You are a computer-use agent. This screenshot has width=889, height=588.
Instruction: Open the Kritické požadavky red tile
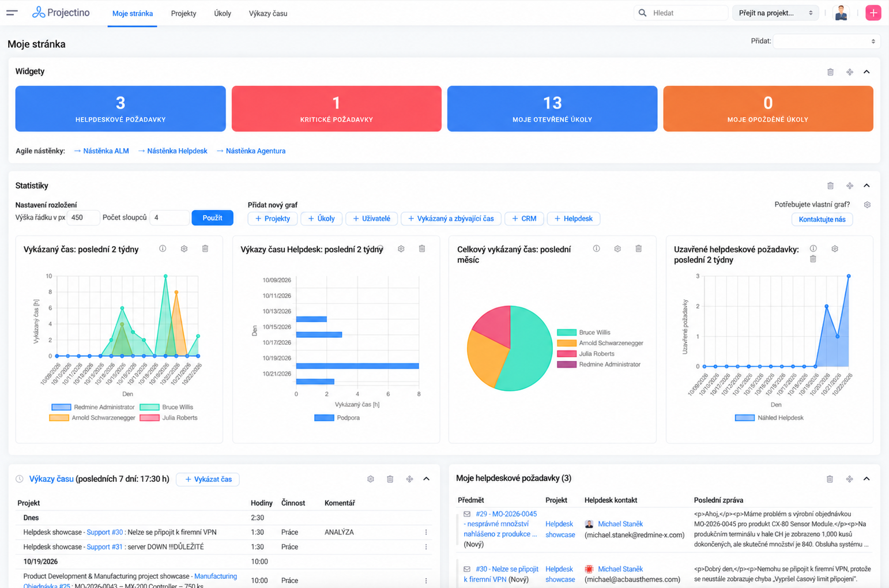[x=337, y=108]
